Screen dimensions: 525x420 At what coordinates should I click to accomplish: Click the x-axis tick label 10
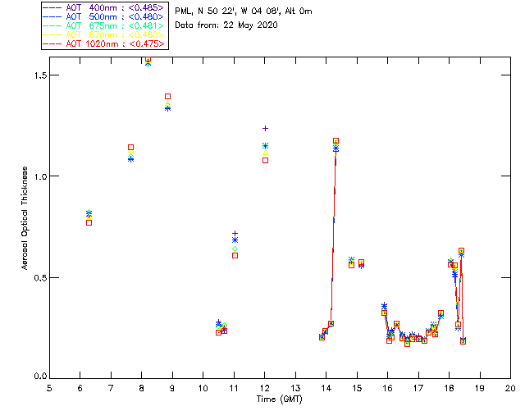pyautogui.click(x=203, y=388)
